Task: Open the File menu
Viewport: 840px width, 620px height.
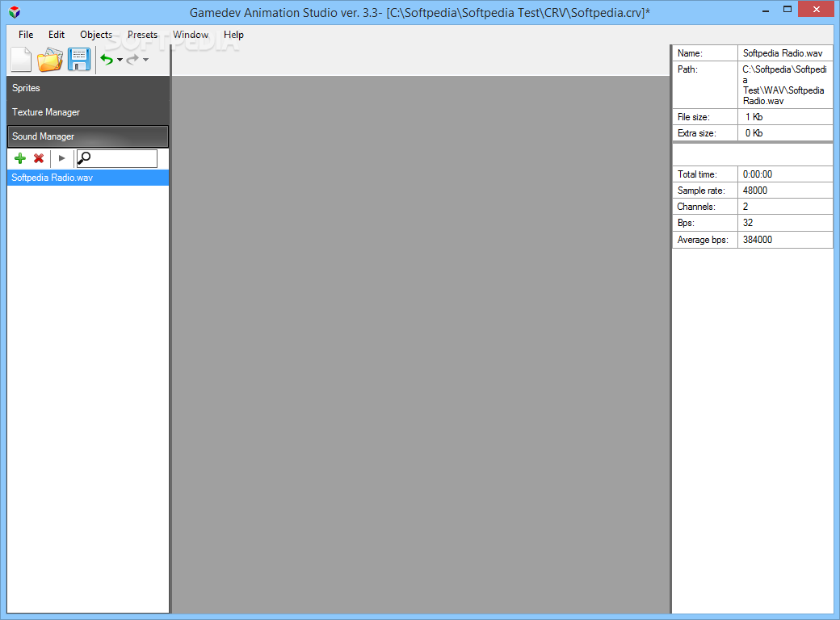Action: point(26,35)
